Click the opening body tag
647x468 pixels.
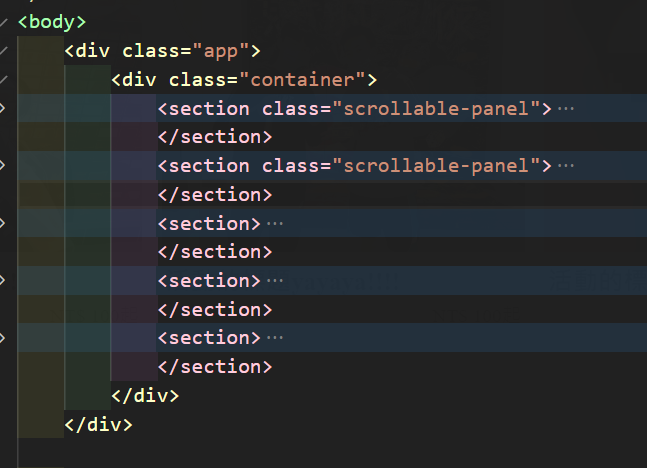(52, 22)
